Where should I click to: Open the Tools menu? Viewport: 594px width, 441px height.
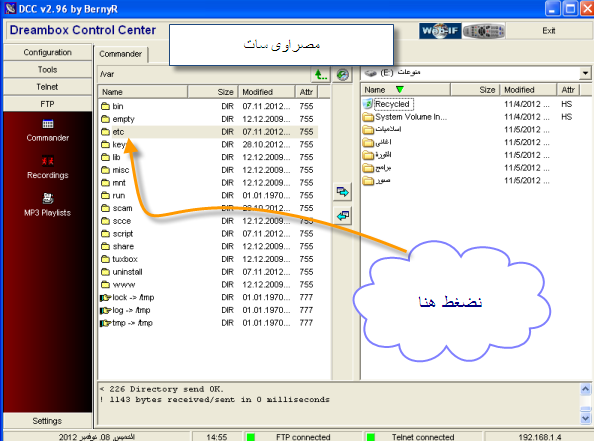click(48, 70)
